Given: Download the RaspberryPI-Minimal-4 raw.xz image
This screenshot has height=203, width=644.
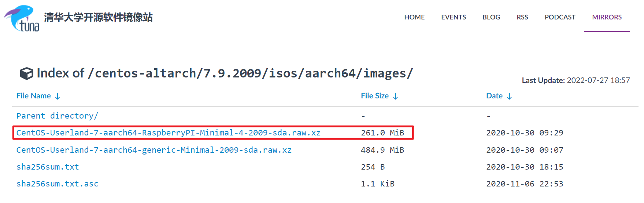Looking at the screenshot, I should pos(168,133).
